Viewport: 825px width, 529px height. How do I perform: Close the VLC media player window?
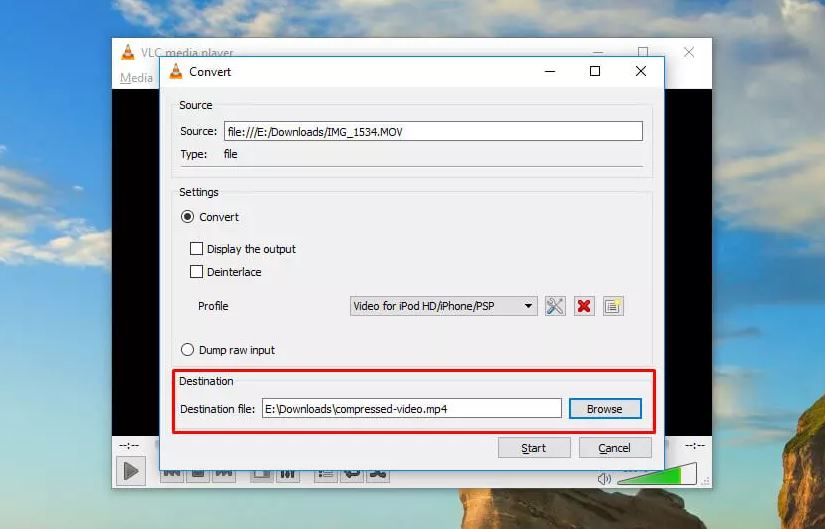tap(689, 52)
